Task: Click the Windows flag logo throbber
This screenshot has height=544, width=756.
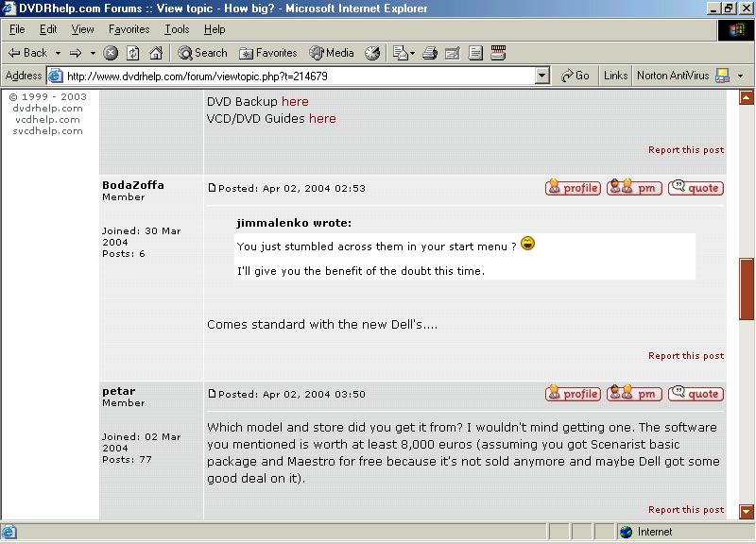Action: point(736,30)
